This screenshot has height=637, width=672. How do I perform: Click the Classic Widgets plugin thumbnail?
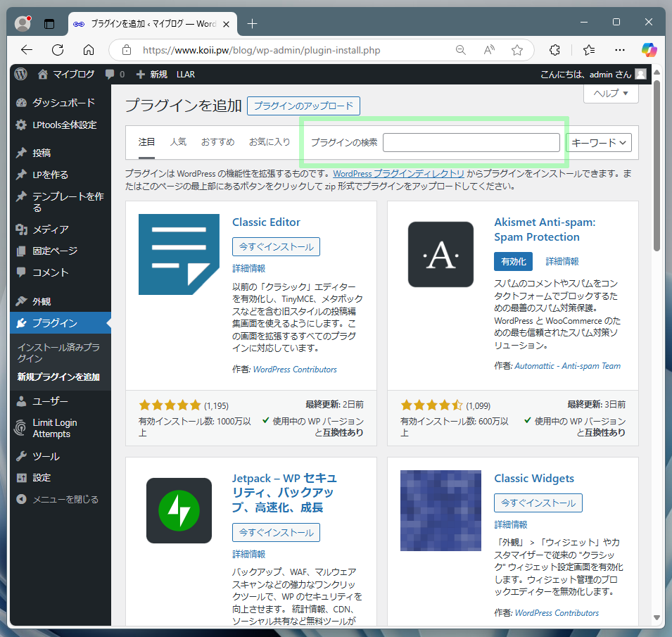440,510
